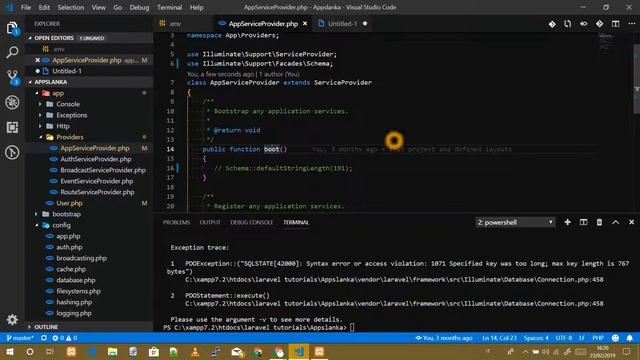
Task: Open the Debug menu
Action: 139,7
